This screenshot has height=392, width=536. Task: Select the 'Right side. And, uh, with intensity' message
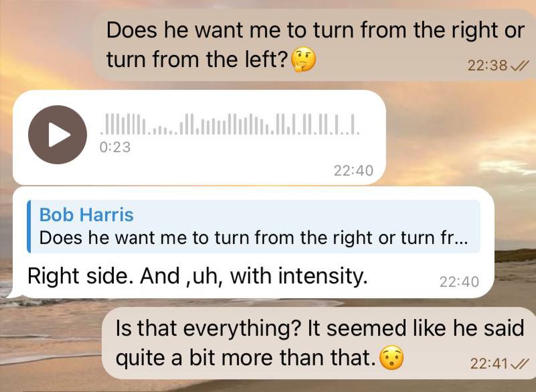point(198,275)
